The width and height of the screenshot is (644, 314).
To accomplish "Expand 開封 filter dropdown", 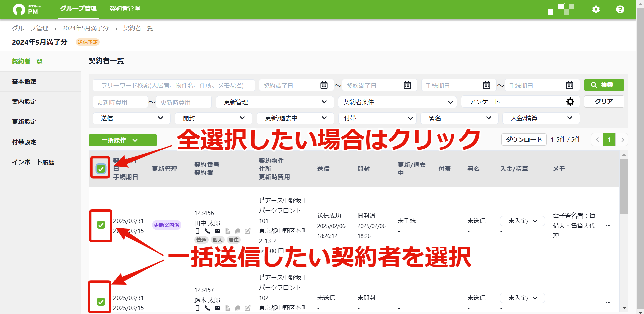I will click(x=214, y=118).
